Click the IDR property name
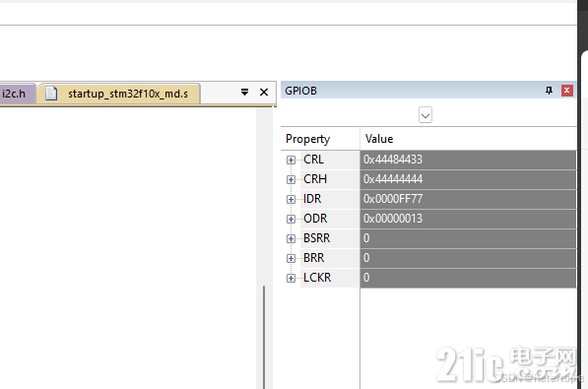Screen dimensions: 588x389 312,199
